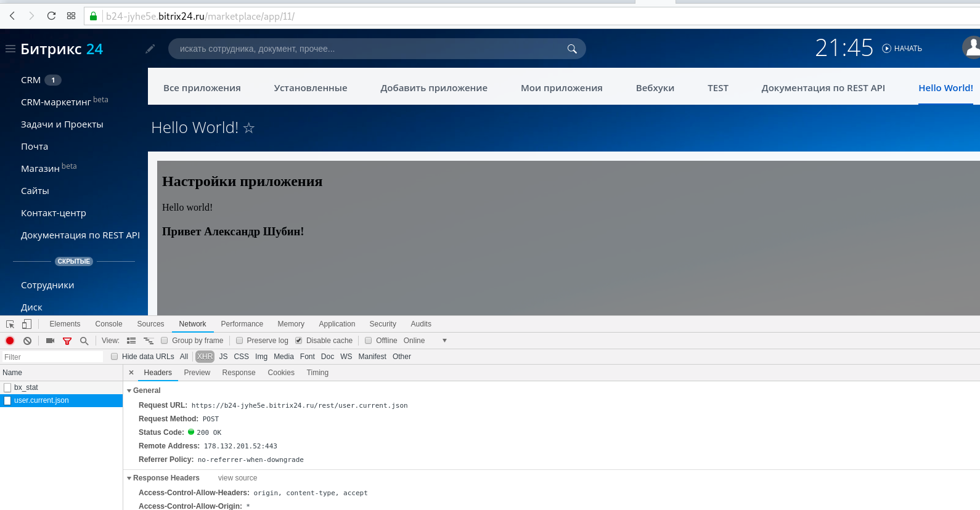Open the Online throttling dropdown
This screenshot has width=980, height=510.
pos(444,341)
